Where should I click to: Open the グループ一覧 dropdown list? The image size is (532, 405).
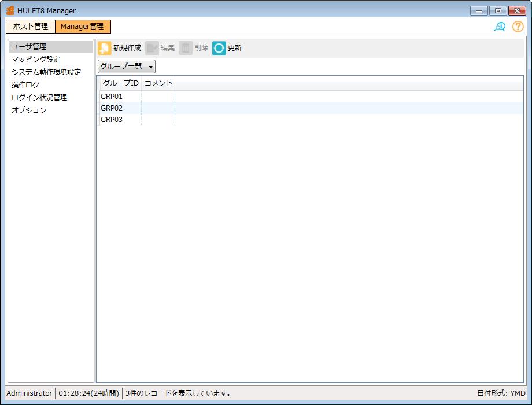coord(127,67)
